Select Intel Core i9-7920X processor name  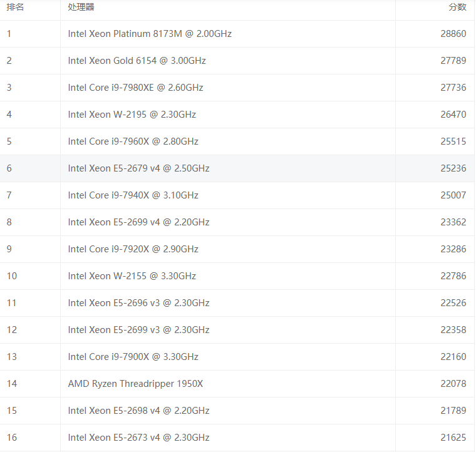[x=133, y=249]
